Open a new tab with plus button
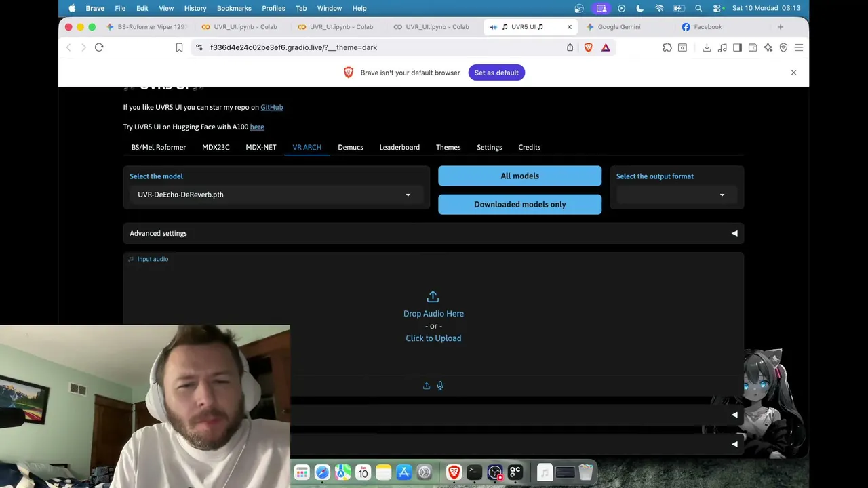Image resolution: width=868 pixels, height=488 pixels. click(781, 27)
